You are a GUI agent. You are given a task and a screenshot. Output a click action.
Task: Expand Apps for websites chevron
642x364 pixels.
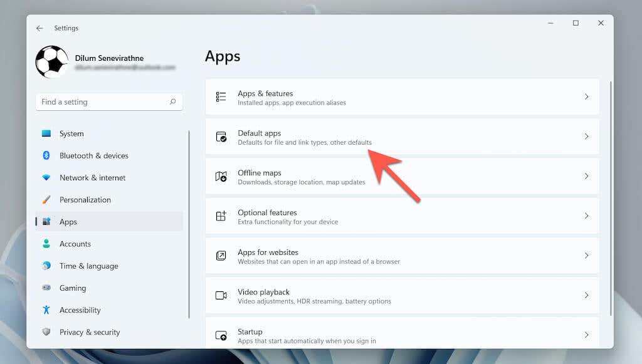coord(586,255)
